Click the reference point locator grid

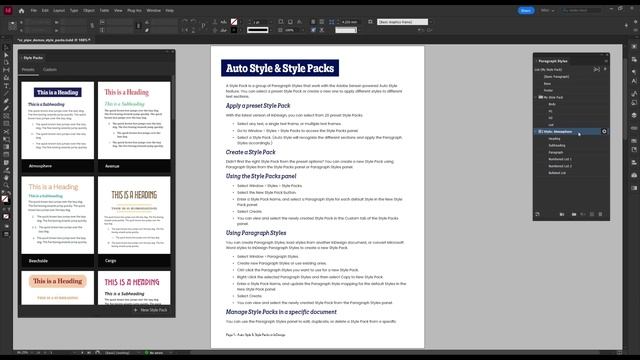12,25
